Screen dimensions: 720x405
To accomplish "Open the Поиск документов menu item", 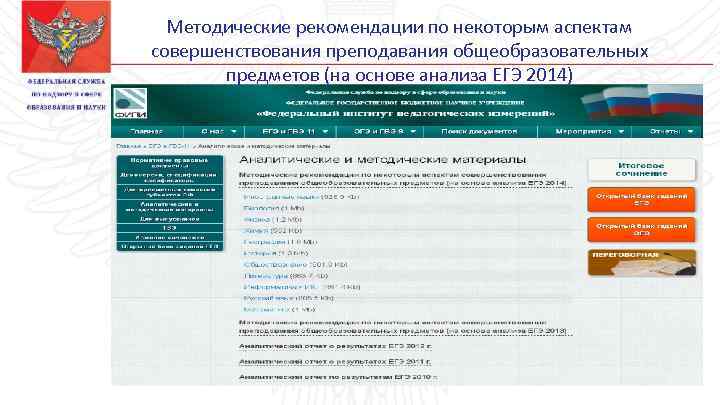I will pos(479,132).
